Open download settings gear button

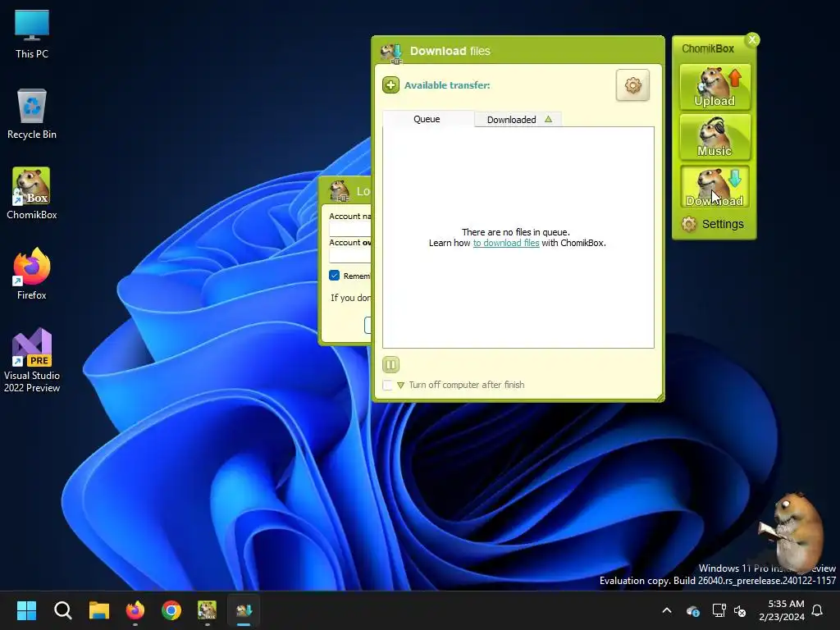632,85
